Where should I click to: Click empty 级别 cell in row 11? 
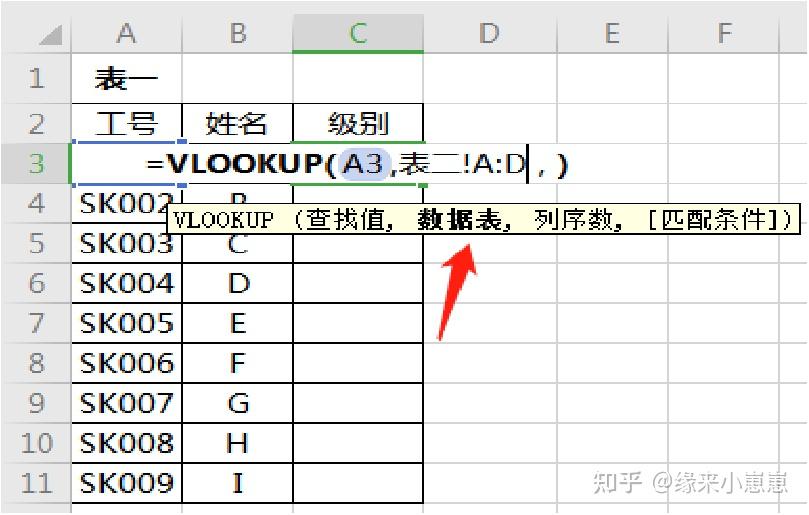(358, 482)
